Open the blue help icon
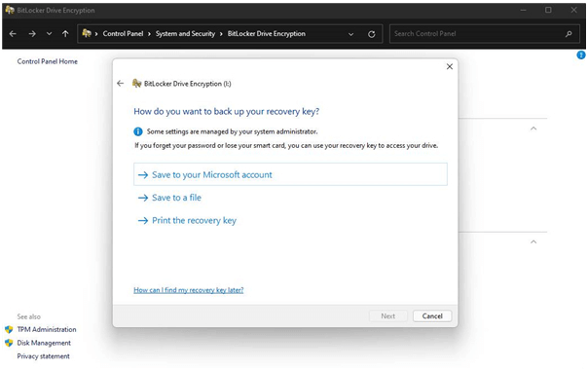 coord(581,55)
